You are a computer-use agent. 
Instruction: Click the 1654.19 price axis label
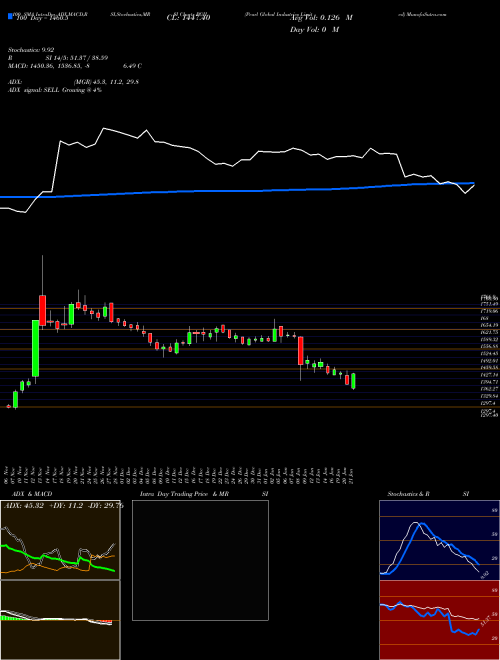489,325
